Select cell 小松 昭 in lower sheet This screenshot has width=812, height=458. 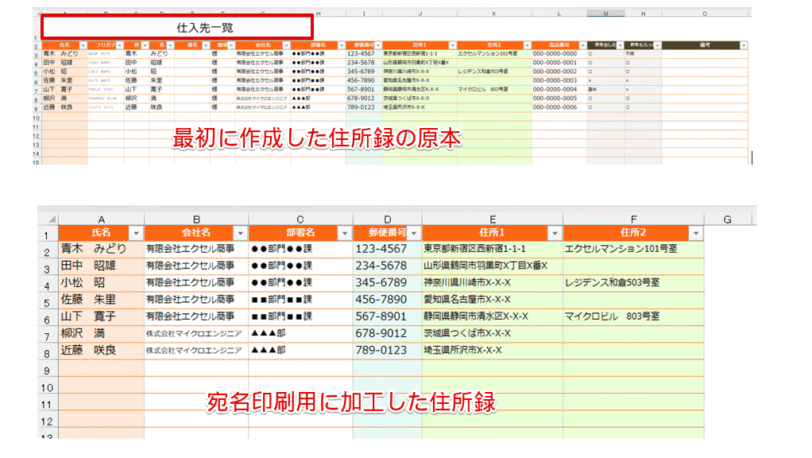(x=102, y=283)
